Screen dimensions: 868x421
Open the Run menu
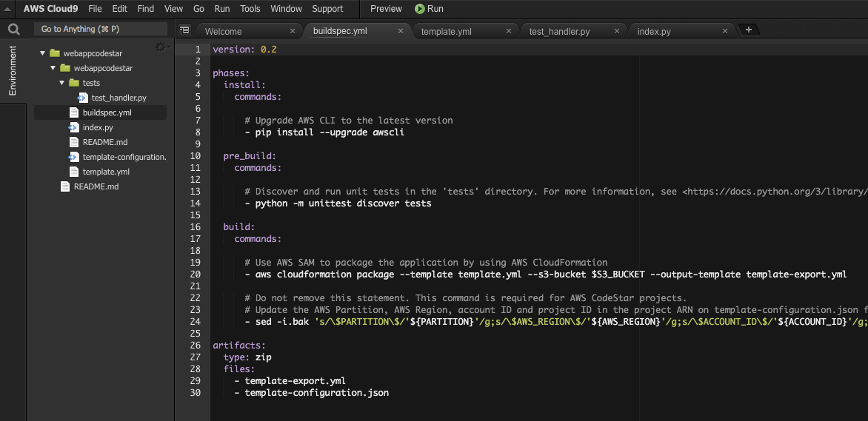click(222, 9)
